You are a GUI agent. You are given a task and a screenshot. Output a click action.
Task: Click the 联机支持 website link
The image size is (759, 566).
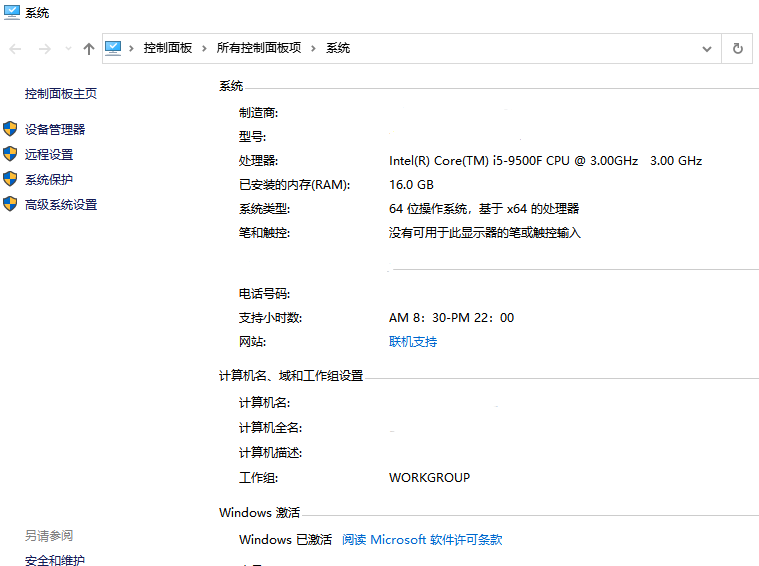pos(412,342)
